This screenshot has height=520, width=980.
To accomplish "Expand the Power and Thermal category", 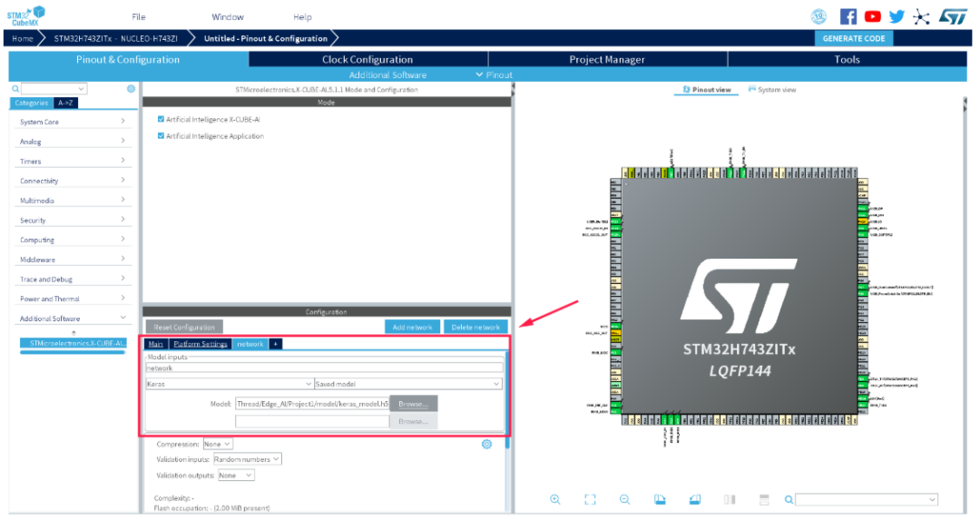I will pos(72,299).
